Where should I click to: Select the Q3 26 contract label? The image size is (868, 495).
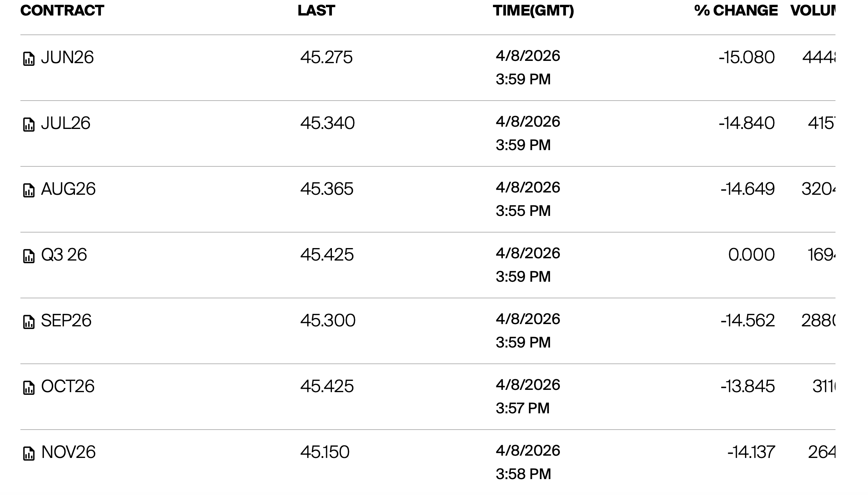[64, 255]
